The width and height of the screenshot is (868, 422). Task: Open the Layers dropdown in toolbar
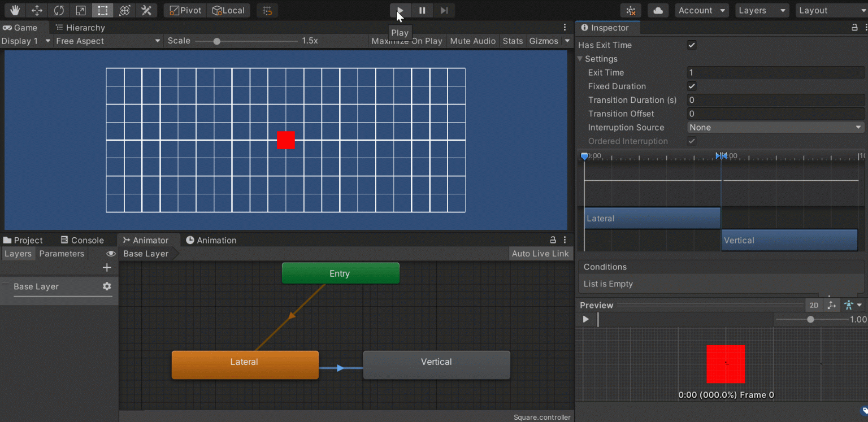pos(762,10)
